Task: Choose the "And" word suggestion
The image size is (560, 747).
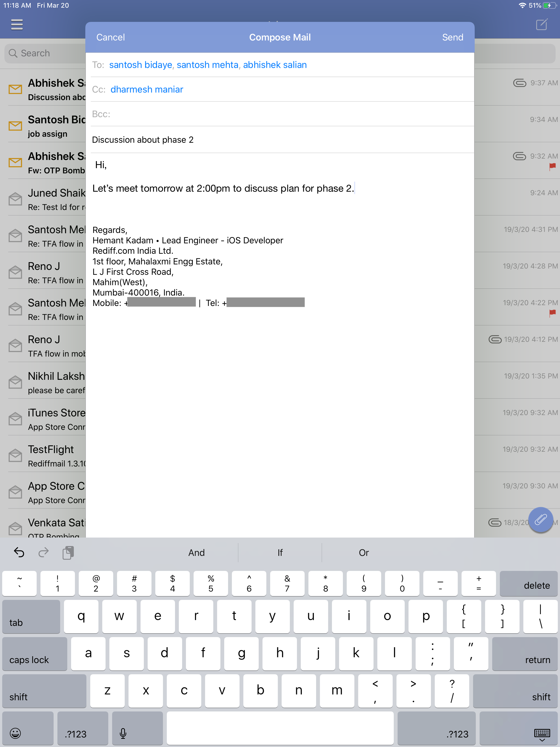Action: pyautogui.click(x=196, y=553)
